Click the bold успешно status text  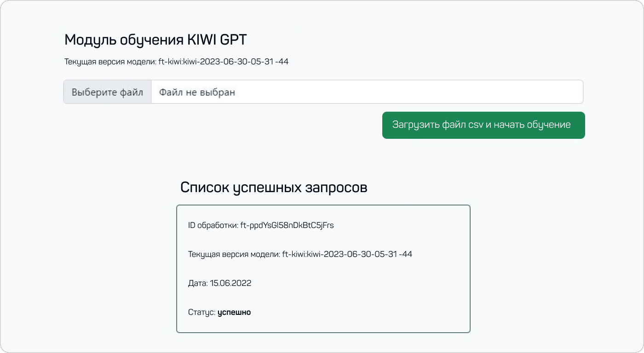click(234, 312)
